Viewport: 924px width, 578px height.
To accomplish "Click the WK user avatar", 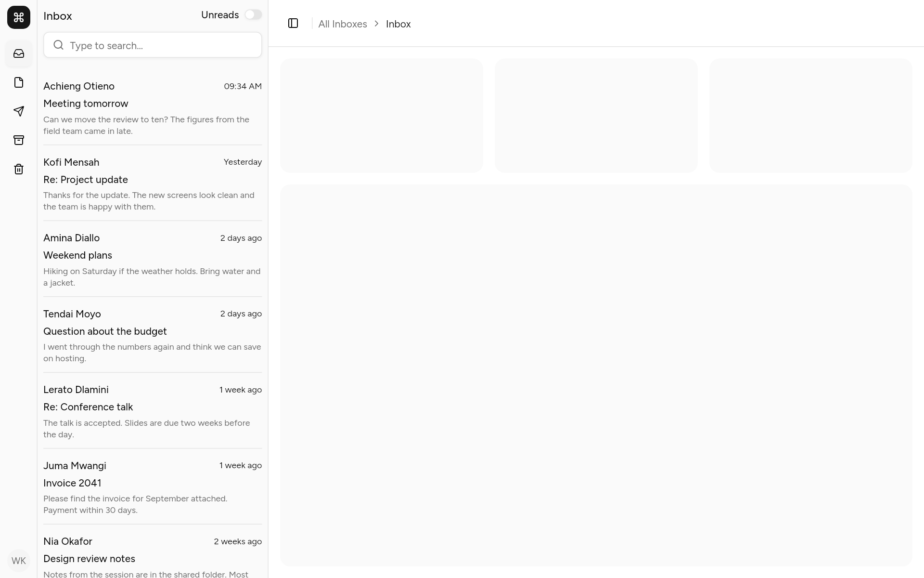I will click(x=19, y=561).
